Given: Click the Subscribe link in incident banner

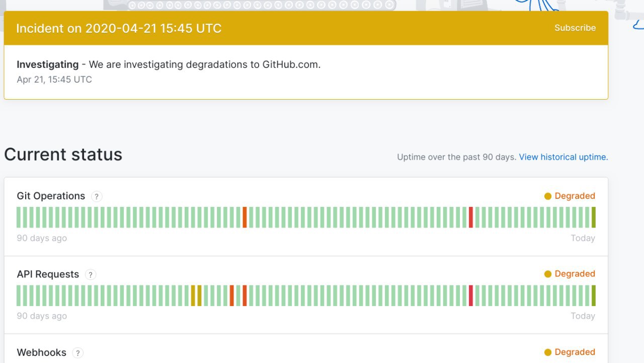Looking at the screenshot, I should pyautogui.click(x=575, y=28).
